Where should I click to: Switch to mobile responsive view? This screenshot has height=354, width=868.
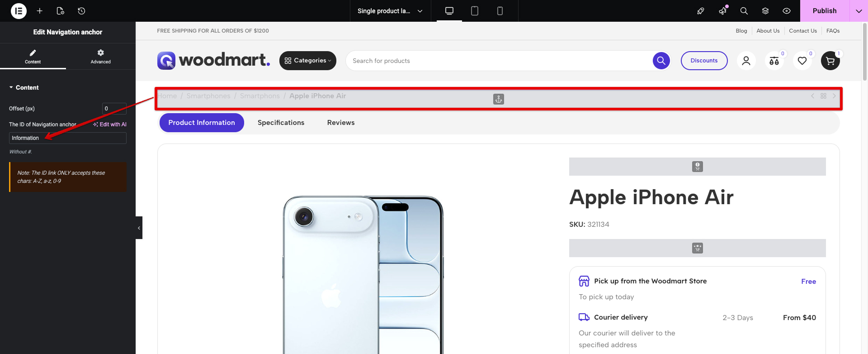(x=500, y=11)
